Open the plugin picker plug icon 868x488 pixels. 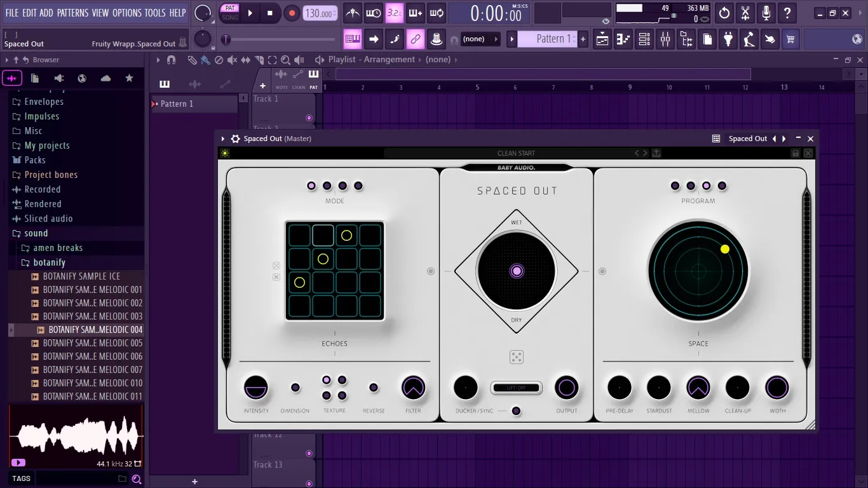click(x=728, y=39)
